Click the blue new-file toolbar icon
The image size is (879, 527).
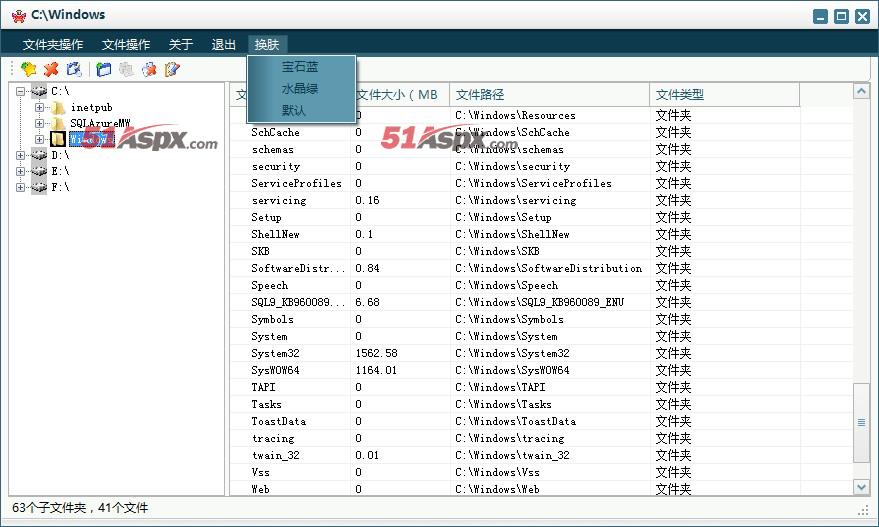104,69
